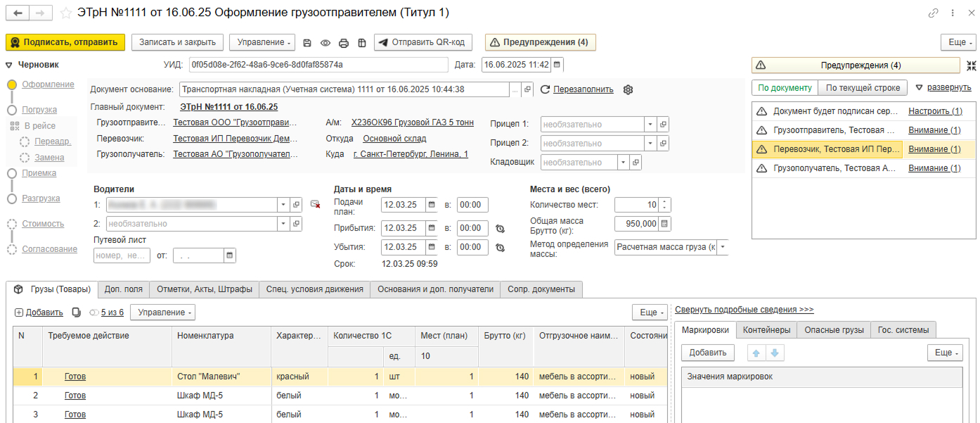
Task: Click Подписать, отправить button
Action: (x=65, y=42)
